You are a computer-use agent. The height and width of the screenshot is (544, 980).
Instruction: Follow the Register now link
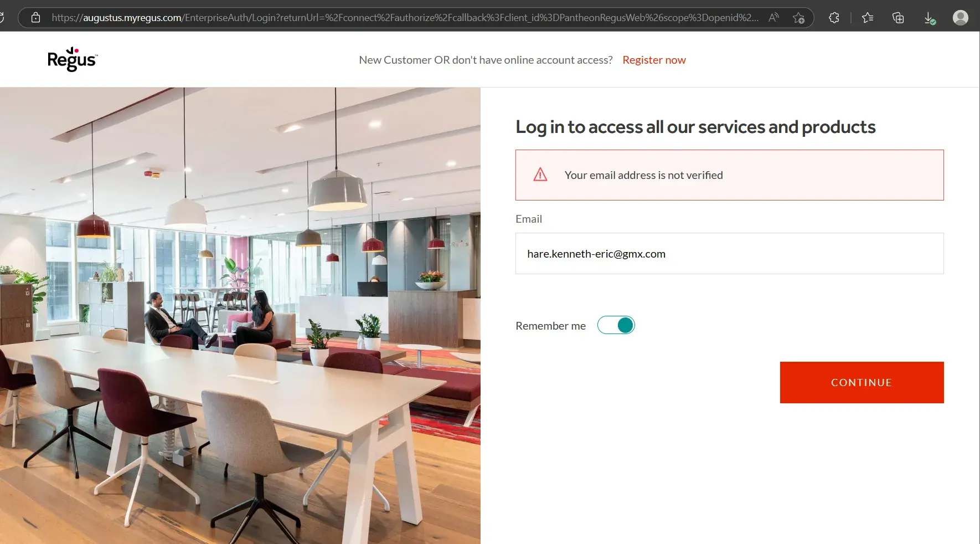[x=654, y=60]
